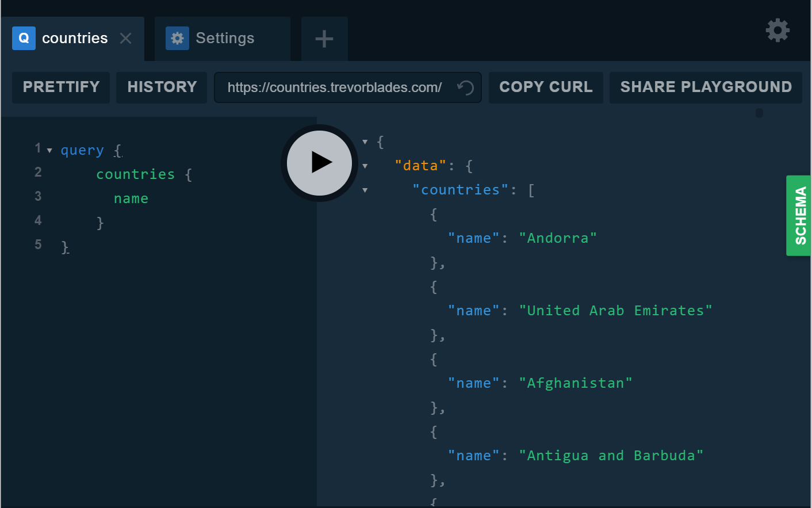Click the query keyword on line 1
This screenshot has height=508, width=812.
(x=82, y=150)
